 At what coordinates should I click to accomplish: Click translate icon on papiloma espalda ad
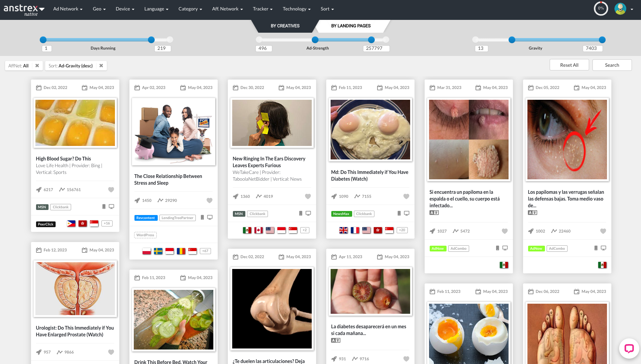tap(434, 213)
